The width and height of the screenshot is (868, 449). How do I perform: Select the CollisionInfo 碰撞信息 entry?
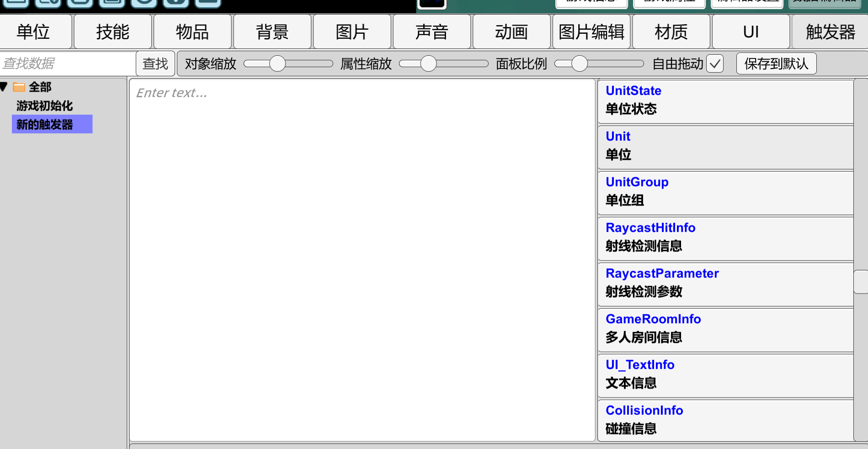pyautogui.click(x=725, y=420)
